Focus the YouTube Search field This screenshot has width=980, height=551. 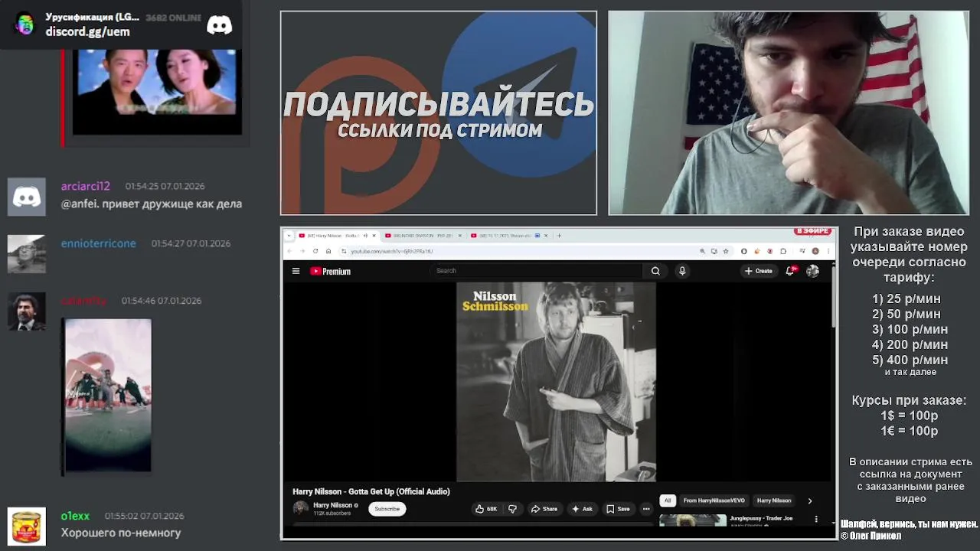tap(536, 271)
